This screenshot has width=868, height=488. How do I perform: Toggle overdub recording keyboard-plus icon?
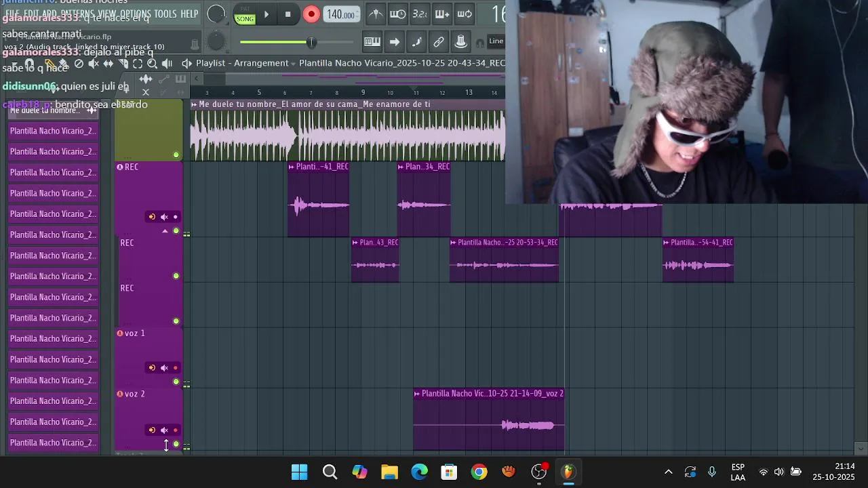pyautogui.click(x=442, y=14)
